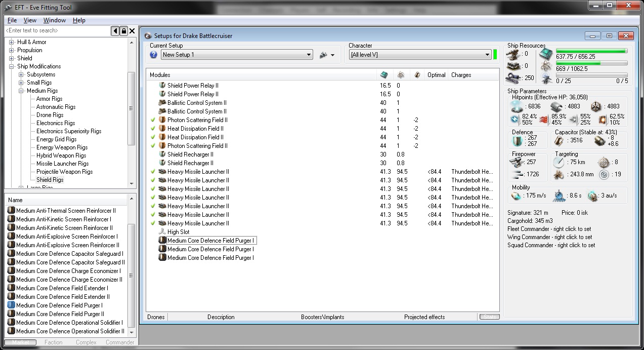Switch to the Description tab

tap(221, 317)
